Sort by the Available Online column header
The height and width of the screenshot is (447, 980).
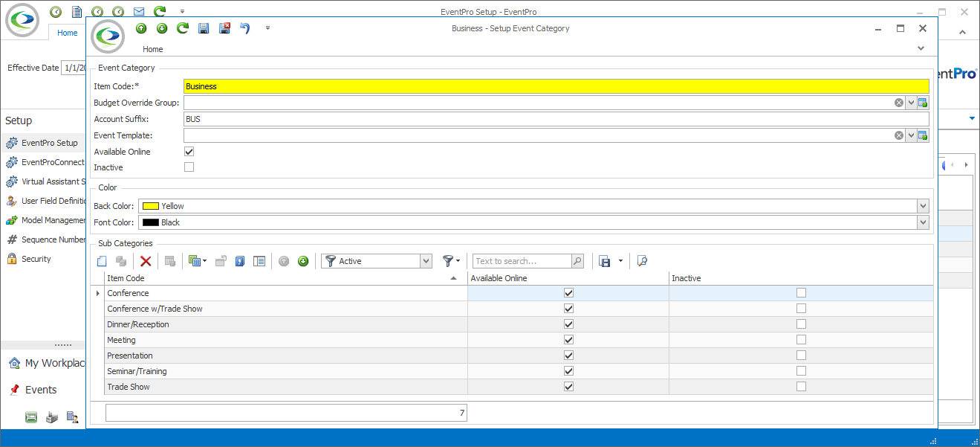(568, 278)
